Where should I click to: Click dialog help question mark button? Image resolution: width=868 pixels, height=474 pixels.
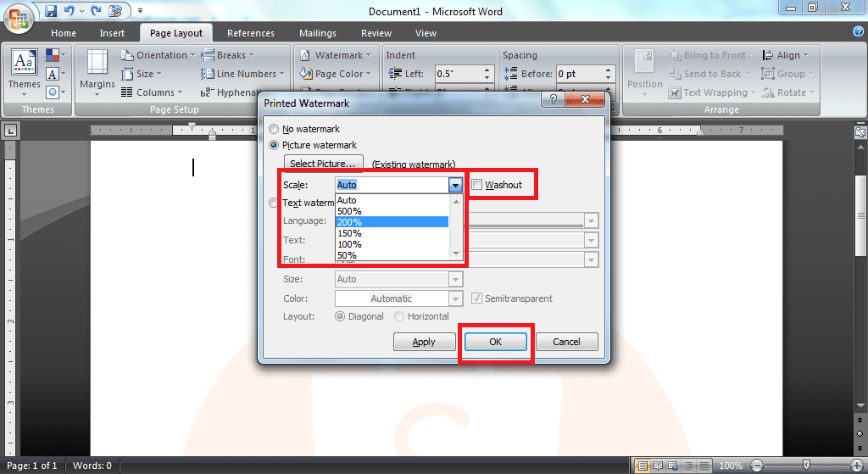pyautogui.click(x=554, y=99)
